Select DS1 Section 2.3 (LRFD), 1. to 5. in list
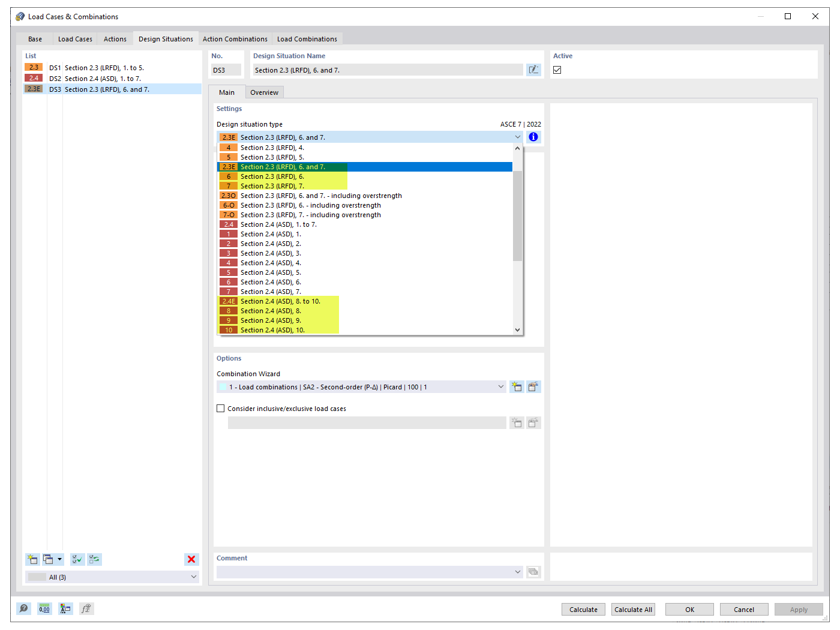Screen dimensions: 840x630 point(112,68)
